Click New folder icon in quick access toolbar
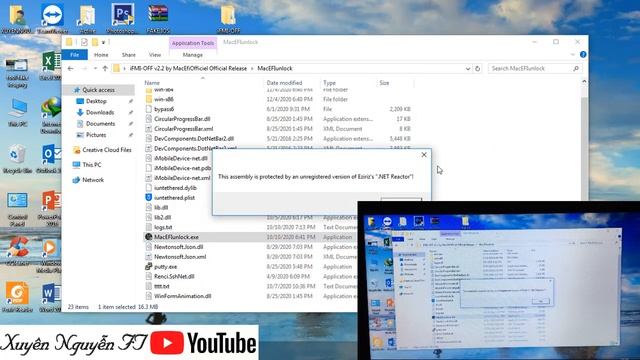Viewport: 640px width, 360px height. pyautogui.click(x=95, y=42)
